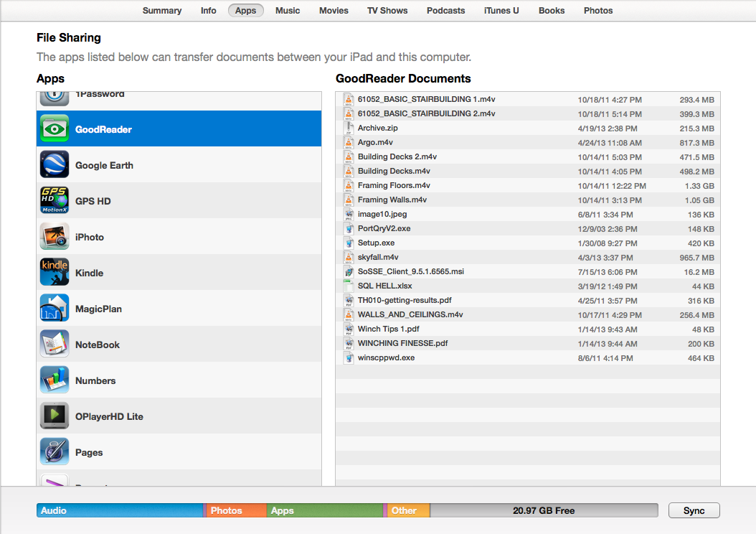
Task: Select the Building Decks.m4v document
Action: (528, 172)
